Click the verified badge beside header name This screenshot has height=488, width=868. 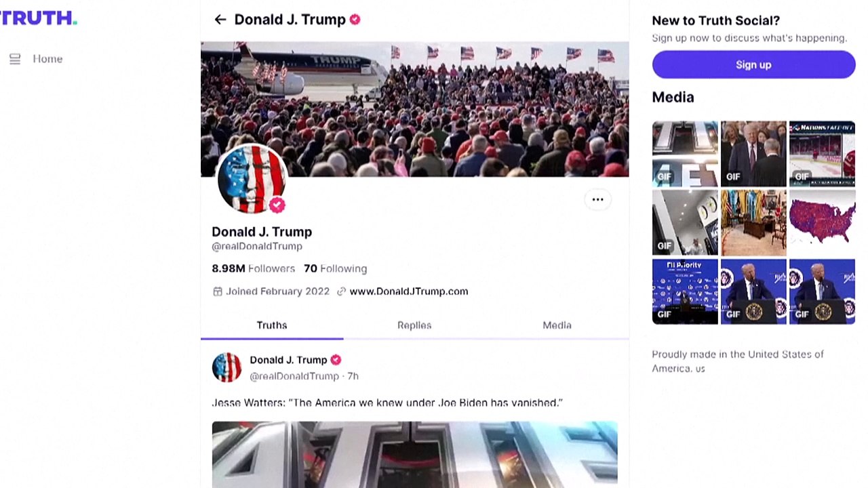tap(355, 20)
